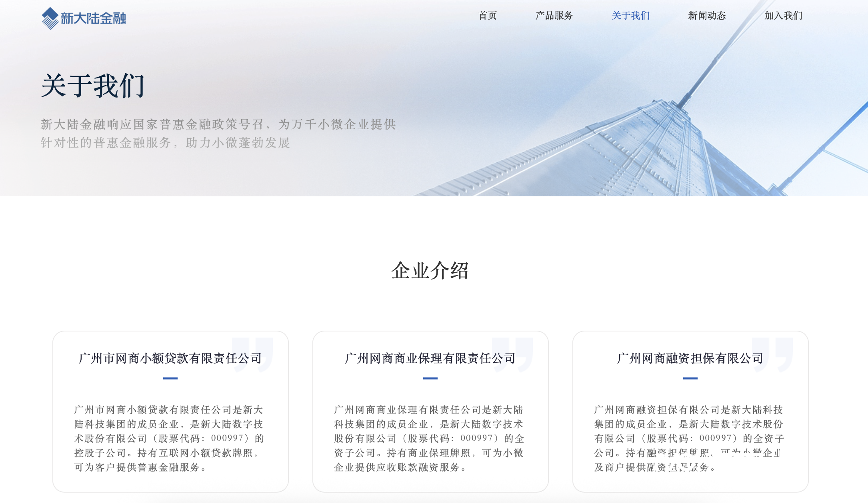Click the 关于我们 banner heading
Screen dimensions: 868x503
point(93,86)
